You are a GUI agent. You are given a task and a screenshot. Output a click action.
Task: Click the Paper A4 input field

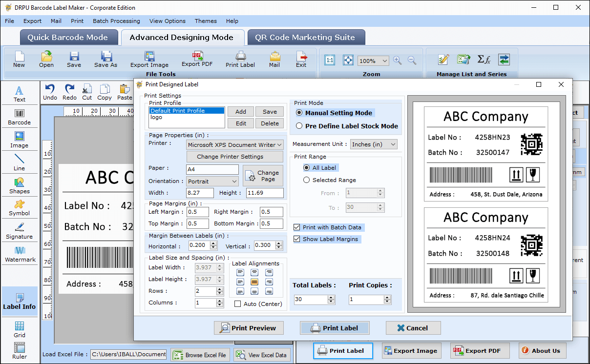tap(212, 169)
